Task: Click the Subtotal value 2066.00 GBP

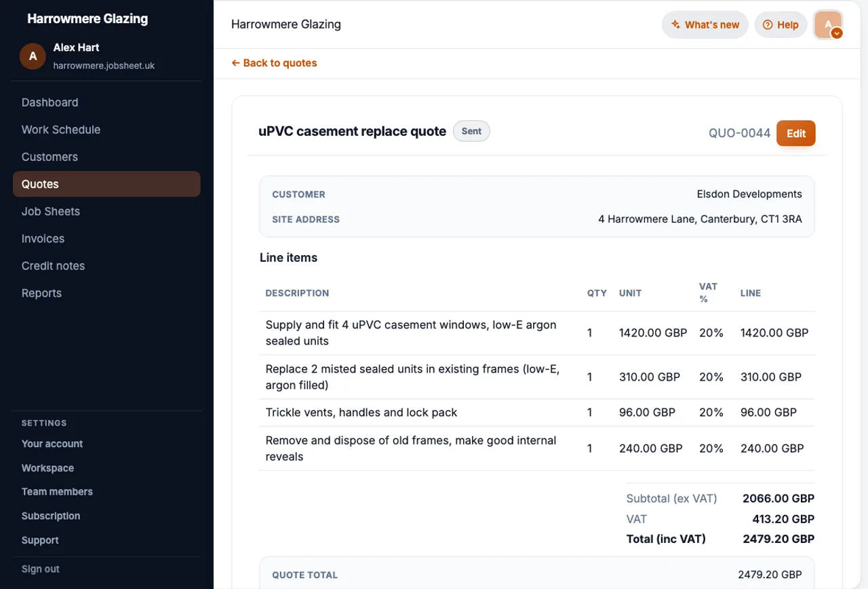Action: pos(778,498)
